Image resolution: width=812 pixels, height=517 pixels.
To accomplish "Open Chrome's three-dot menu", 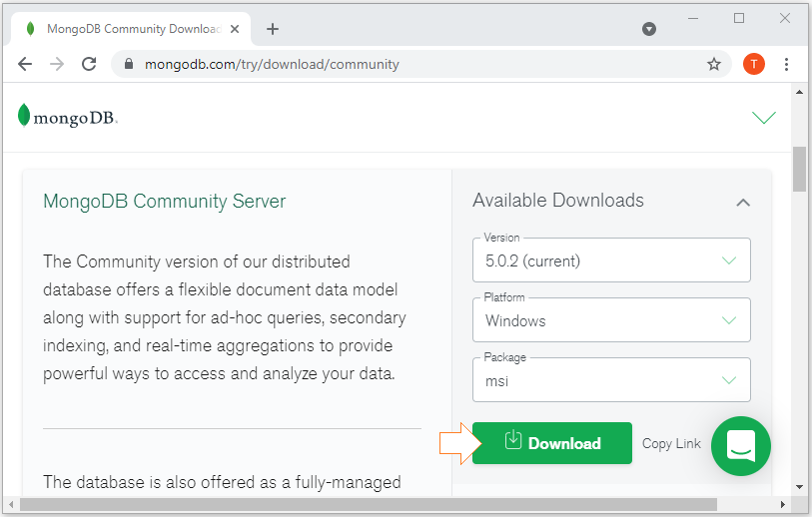I will 786,64.
